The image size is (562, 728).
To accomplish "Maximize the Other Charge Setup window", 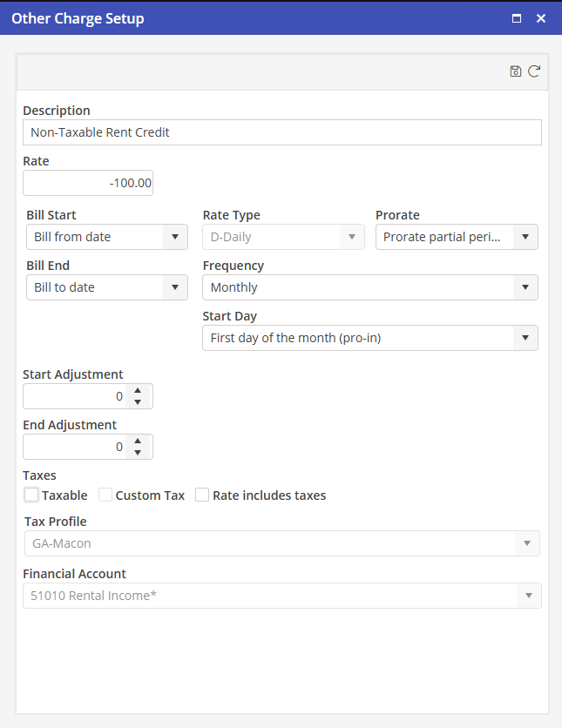I will point(517,18).
